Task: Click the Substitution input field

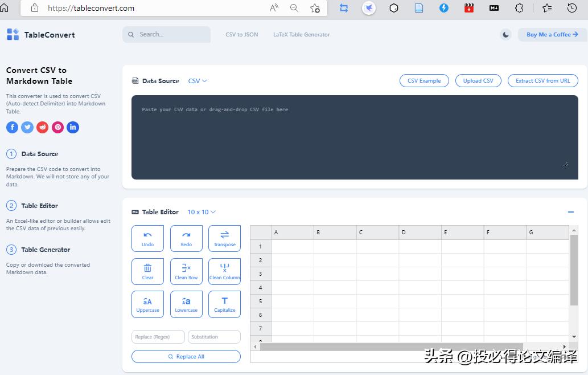Action: coord(214,337)
